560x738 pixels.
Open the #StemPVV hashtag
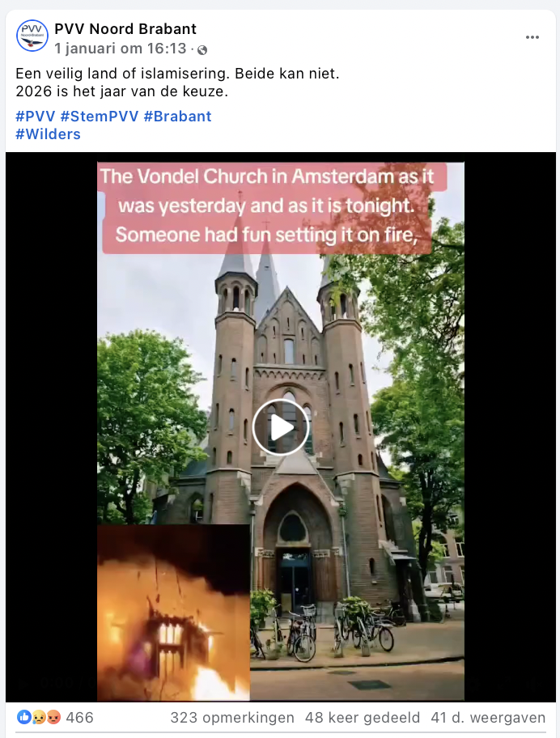point(100,117)
